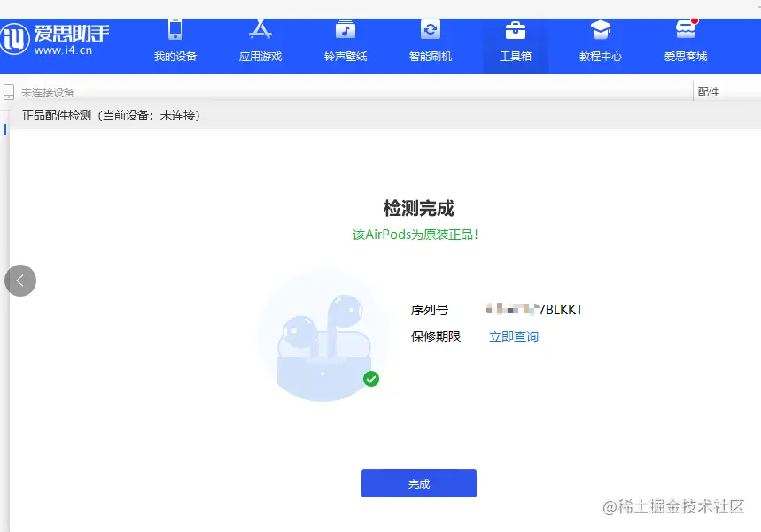Click the 检测完成 heading
The image size is (761, 532).
click(419, 209)
